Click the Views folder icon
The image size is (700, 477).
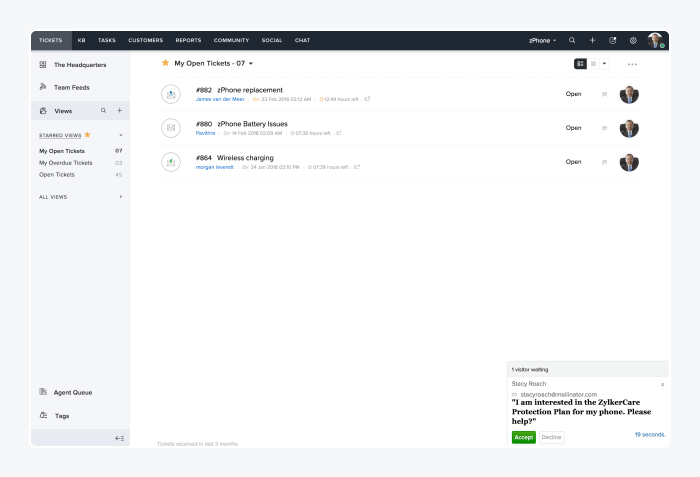tap(43, 111)
